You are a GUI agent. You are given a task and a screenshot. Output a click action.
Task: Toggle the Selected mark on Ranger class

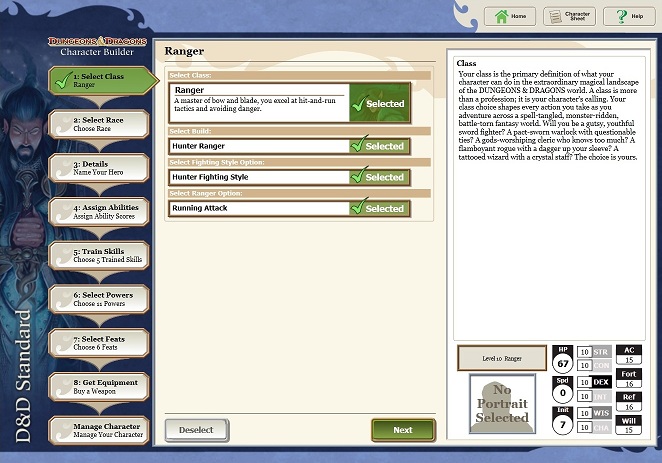click(379, 103)
